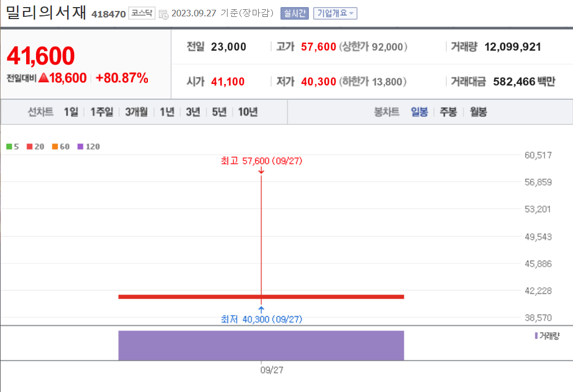Click the 거래대금 value 582,466 백만
Screen dimensions: 573x392
(x=524, y=81)
